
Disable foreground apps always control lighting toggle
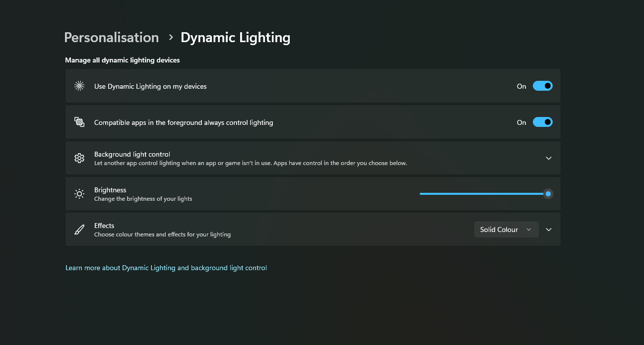[x=542, y=122]
